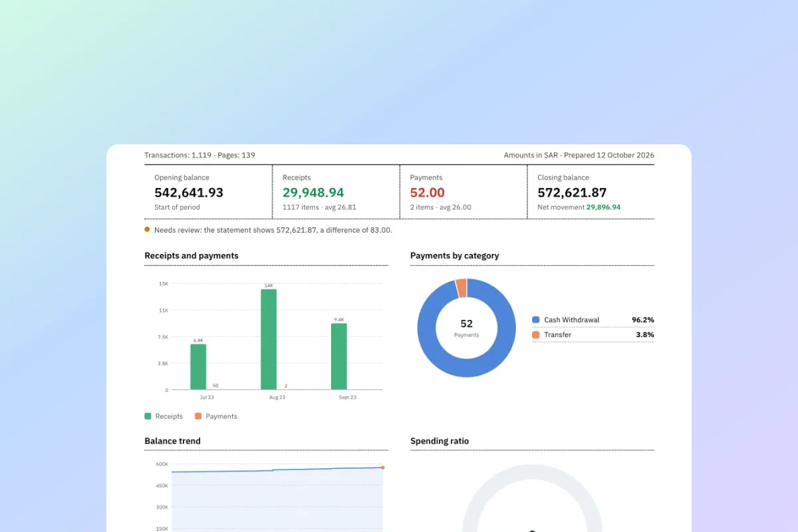Click the orange end point of the balance trend line

pos(382,467)
